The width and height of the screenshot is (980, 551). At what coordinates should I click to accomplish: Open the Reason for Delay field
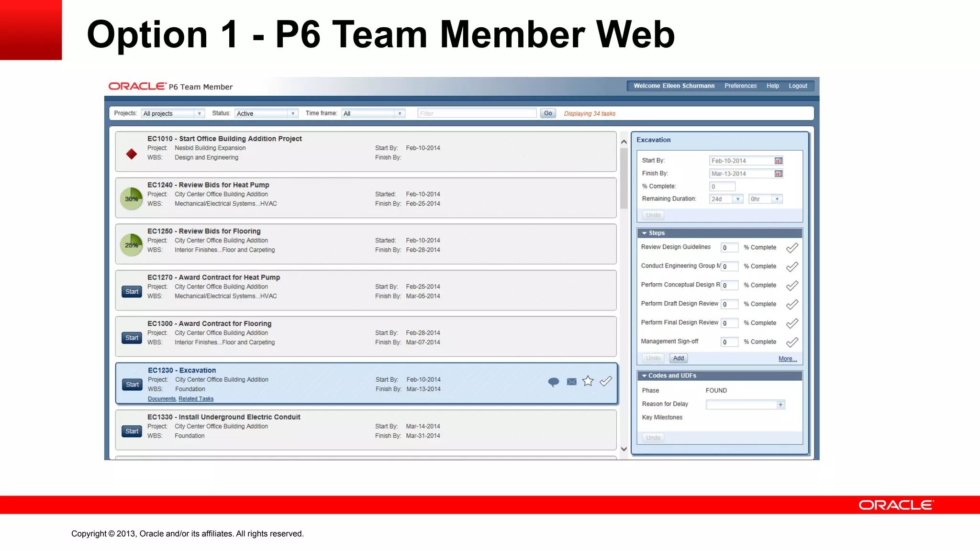(x=745, y=405)
